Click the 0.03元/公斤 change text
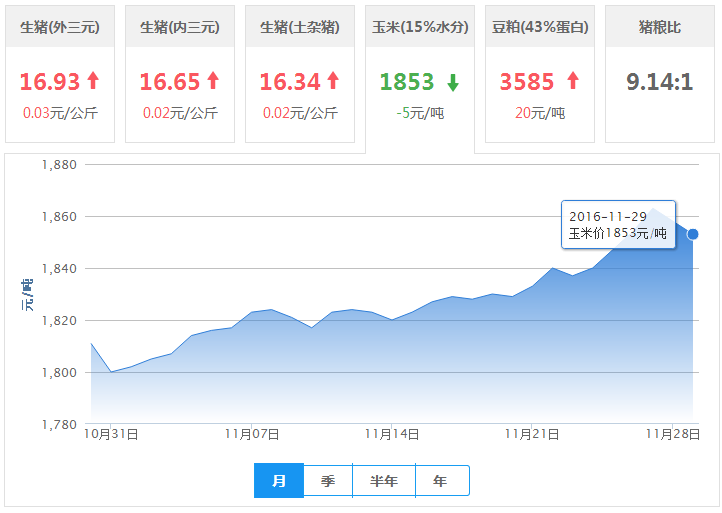 tap(60, 113)
